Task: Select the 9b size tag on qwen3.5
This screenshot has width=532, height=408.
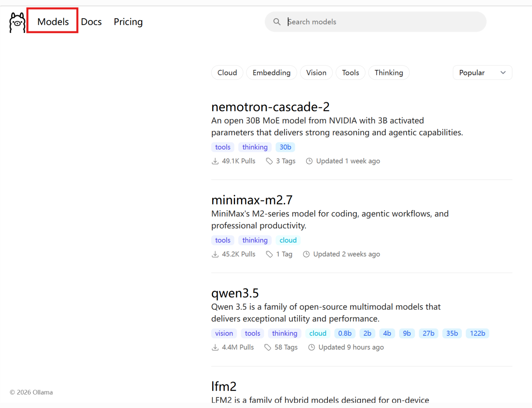Action: (x=407, y=333)
